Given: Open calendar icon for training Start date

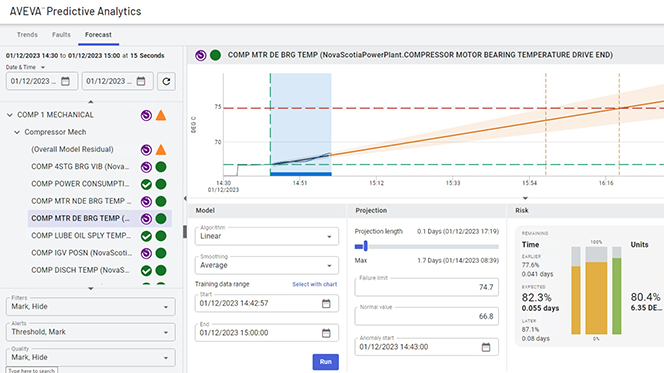Looking at the screenshot, I should click(x=326, y=304).
